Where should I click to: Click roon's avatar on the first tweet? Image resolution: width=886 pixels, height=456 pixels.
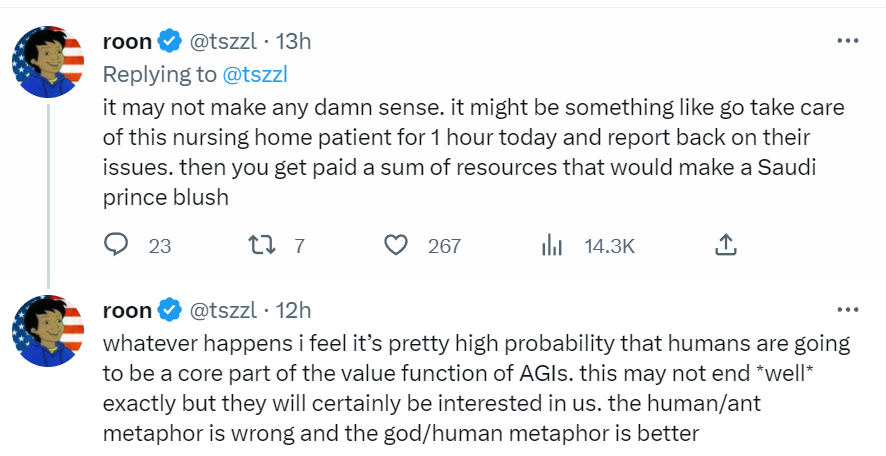[48, 62]
